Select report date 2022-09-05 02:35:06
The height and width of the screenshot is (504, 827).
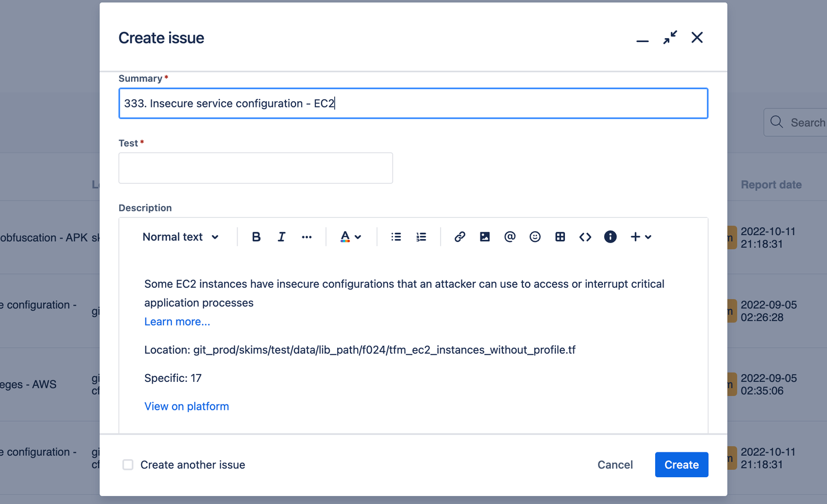click(768, 384)
